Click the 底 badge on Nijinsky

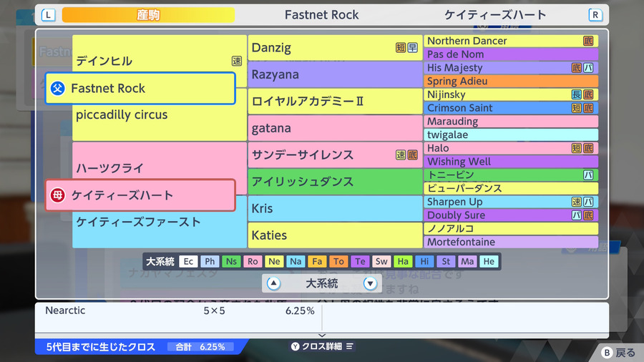coord(588,95)
